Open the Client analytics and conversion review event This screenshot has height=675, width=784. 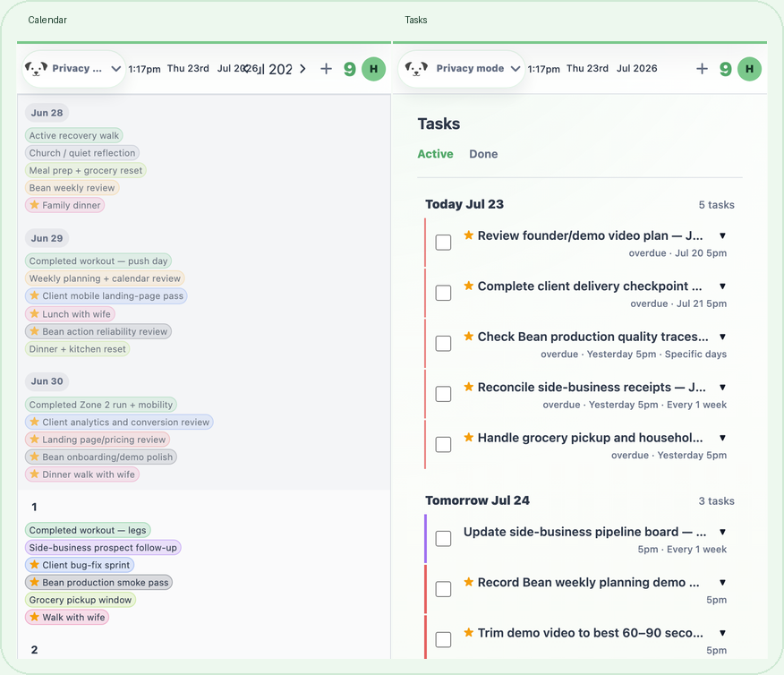point(120,422)
